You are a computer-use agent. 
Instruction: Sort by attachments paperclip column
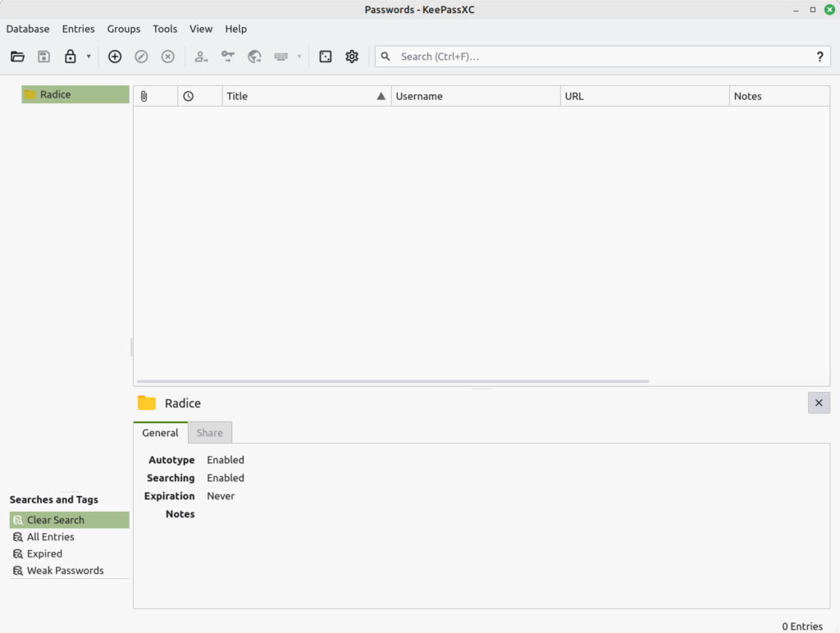pos(155,96)
